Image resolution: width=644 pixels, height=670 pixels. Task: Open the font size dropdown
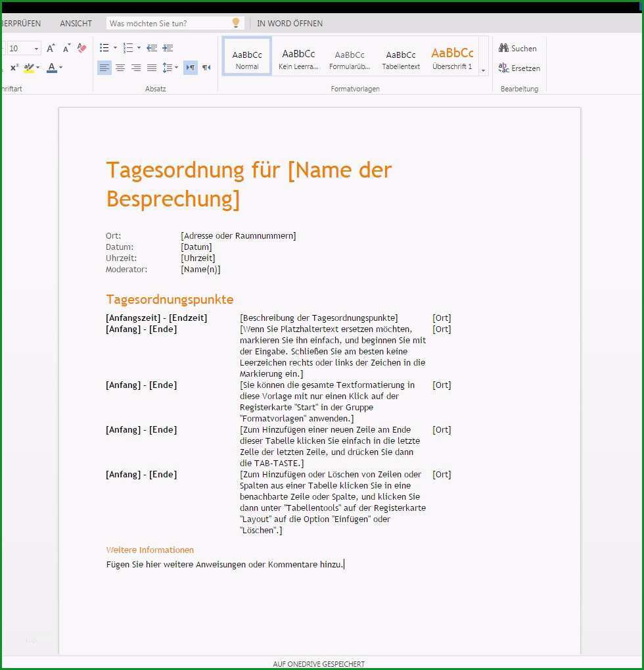click(x=36, y=49)
